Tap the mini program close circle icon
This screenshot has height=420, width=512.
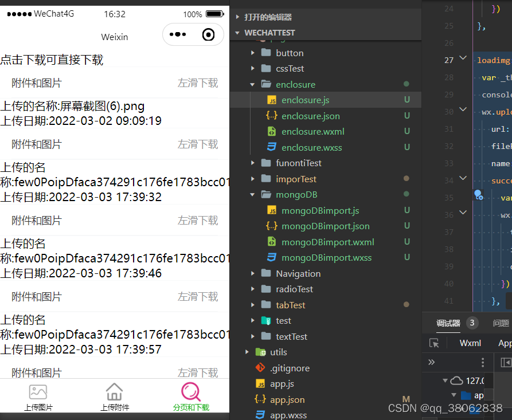[x=208, y=34]
